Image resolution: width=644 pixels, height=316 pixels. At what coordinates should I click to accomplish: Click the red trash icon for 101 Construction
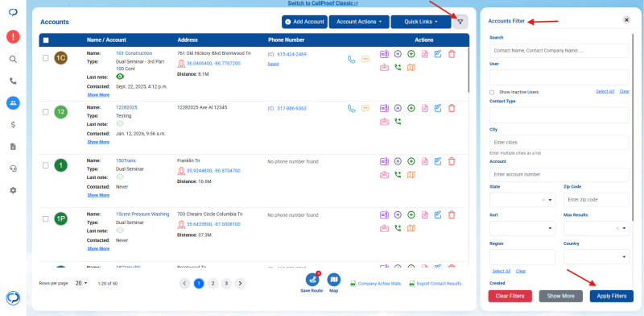(x=452, y=54)
